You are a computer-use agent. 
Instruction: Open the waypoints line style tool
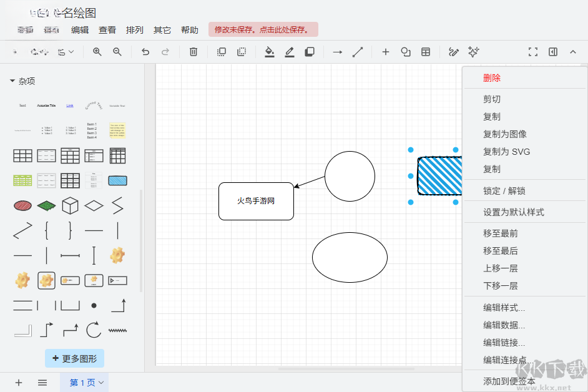(358, 52)
